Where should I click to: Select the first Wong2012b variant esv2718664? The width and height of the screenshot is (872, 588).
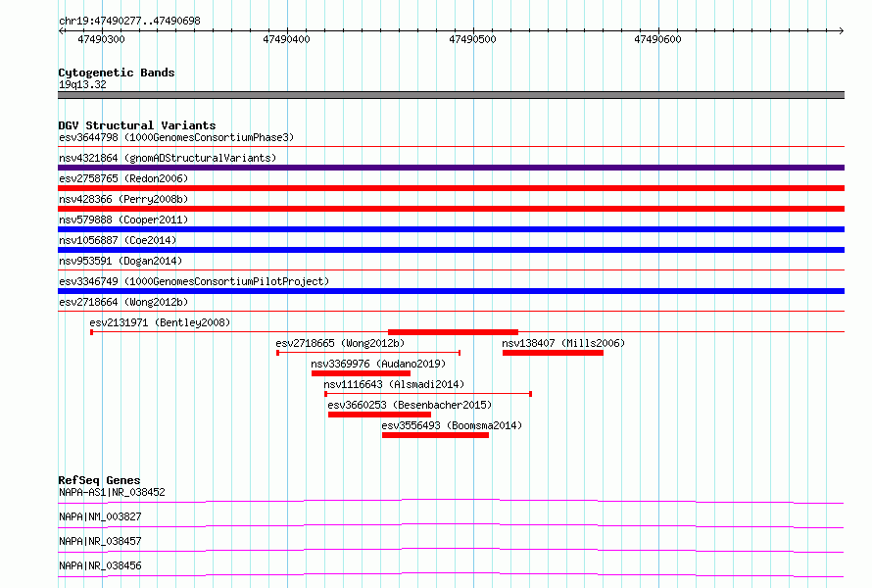point(123,302)
